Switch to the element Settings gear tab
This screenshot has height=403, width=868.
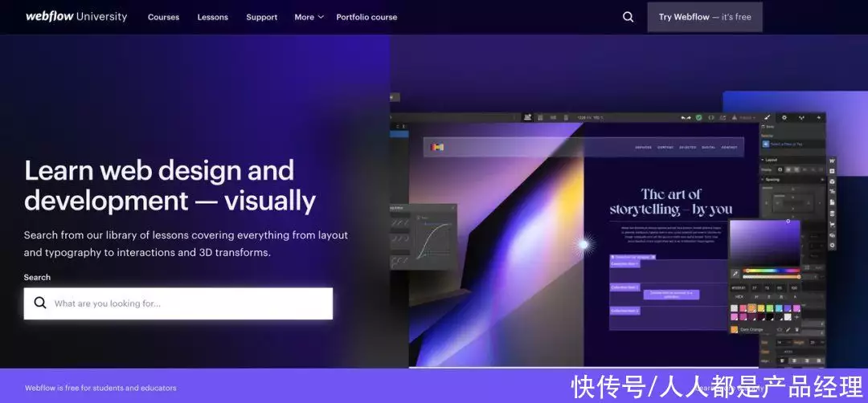click(784, 118)
